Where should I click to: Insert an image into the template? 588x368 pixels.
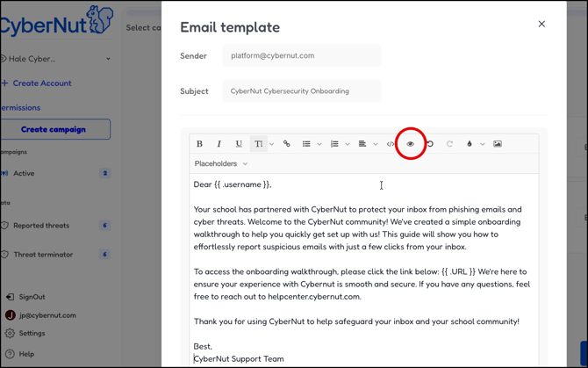pyautogui.click(x=498, y=144)
